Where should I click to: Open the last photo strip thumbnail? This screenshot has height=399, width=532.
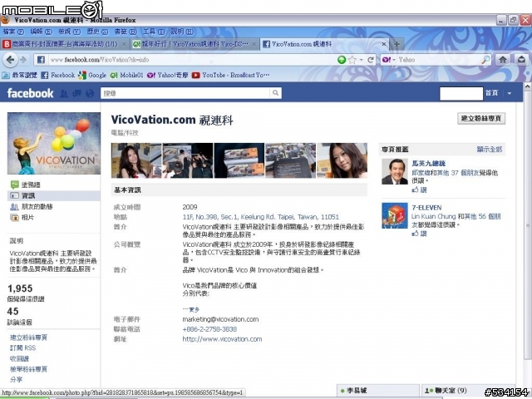click(x=342, y=160)
